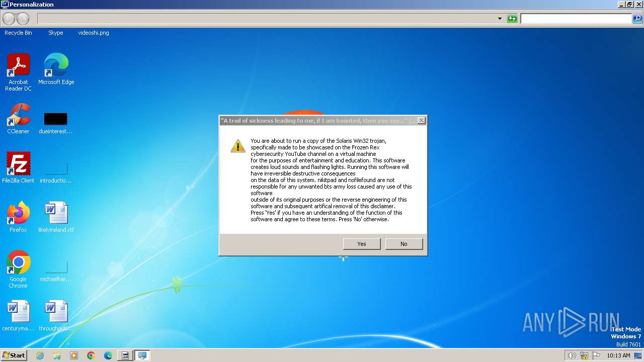Image resolution: width=644 pixels, height=362 pixels.
Task: Select the centuryma… Word document
Action: point(18,315)
